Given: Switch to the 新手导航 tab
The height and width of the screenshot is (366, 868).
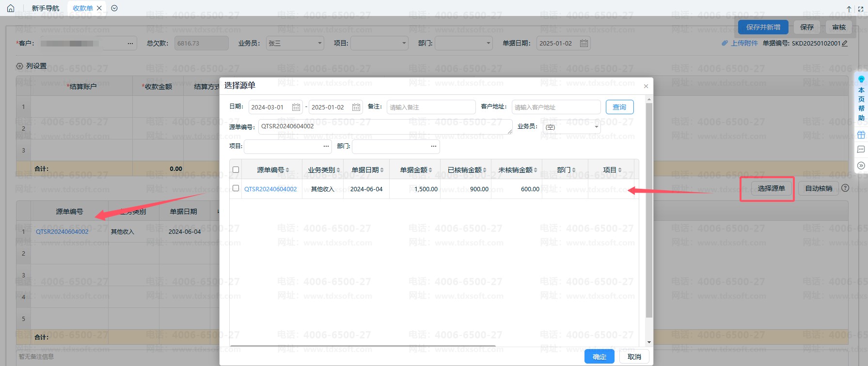Looking at the screenshot, I should [46, 8].
